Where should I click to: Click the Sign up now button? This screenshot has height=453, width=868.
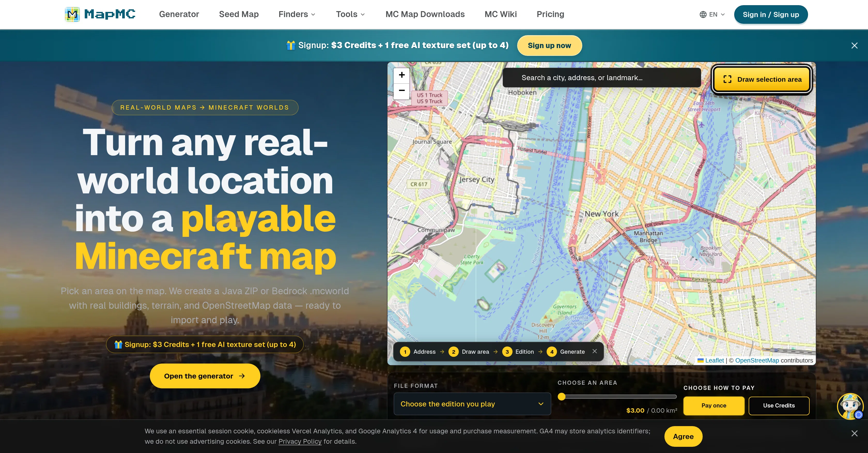pos(549,46)
